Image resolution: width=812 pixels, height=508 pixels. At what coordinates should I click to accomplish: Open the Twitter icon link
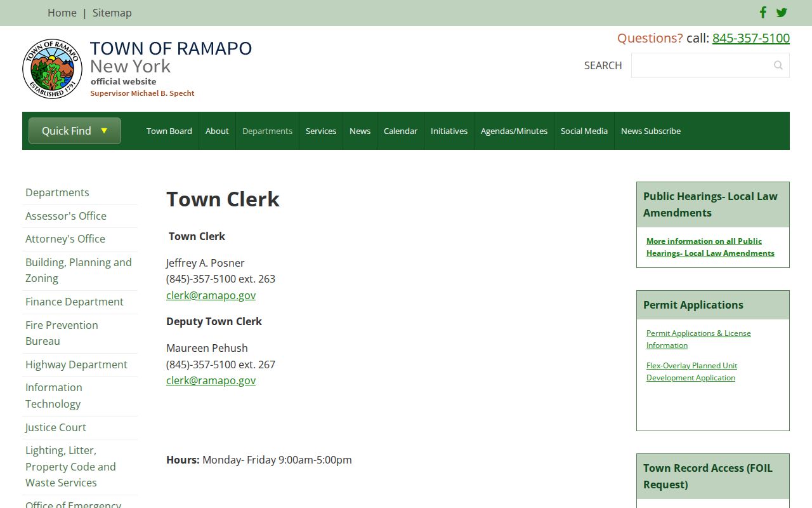tap(782, 13)
